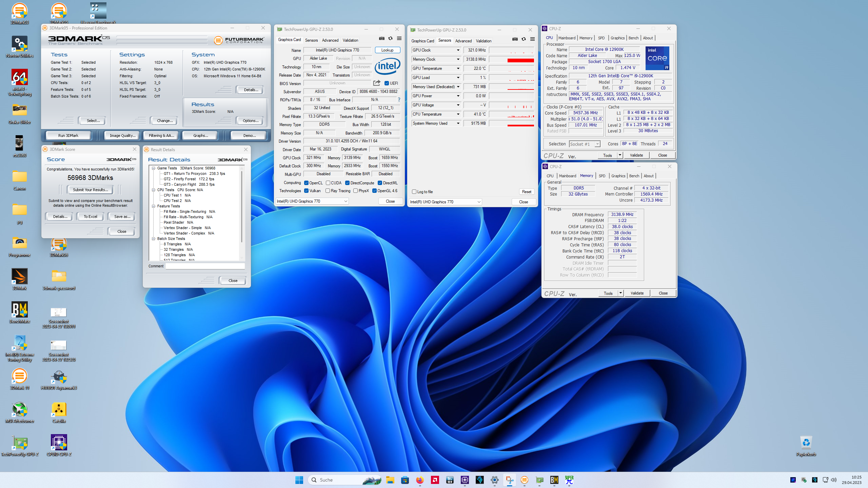Click the refresh icon in the GPU-Z Sensors window
868x488 pixels.
pyautogui.click(x=524, y=39)
